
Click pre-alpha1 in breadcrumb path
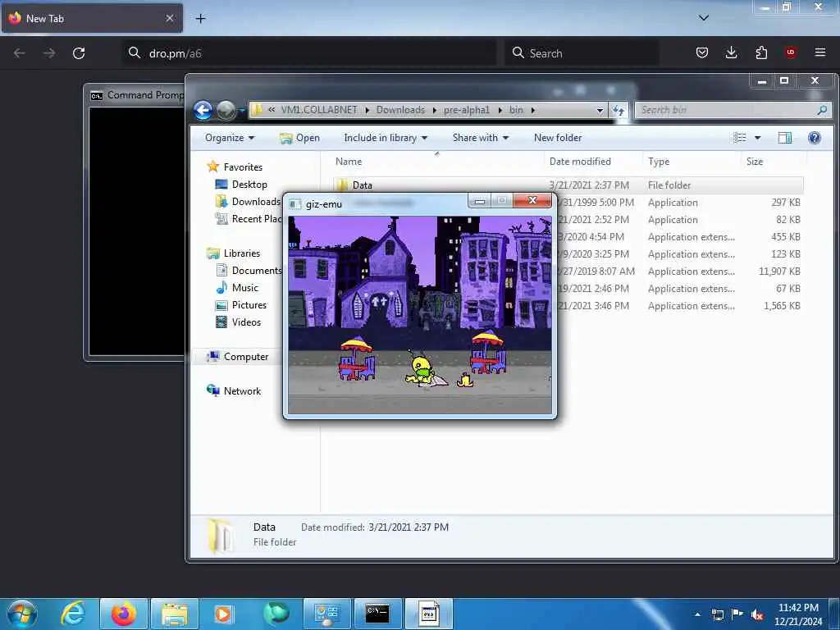click(466, 110)
